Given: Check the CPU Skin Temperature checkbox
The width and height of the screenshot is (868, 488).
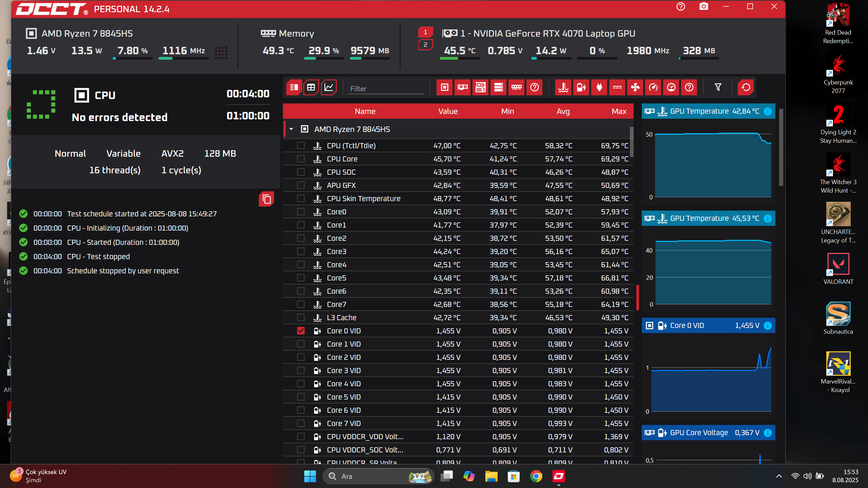Looking at the screenshot, I should (301, 198).
